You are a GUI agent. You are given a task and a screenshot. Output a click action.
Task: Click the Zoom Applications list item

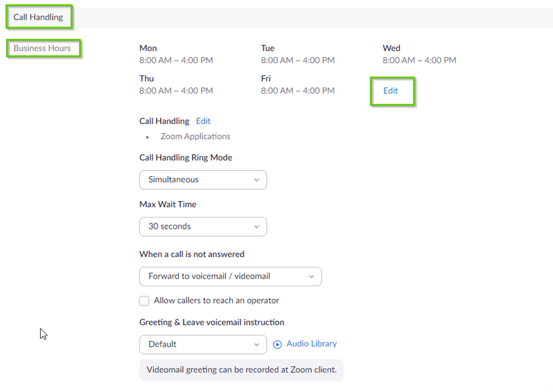coord(195,137)
